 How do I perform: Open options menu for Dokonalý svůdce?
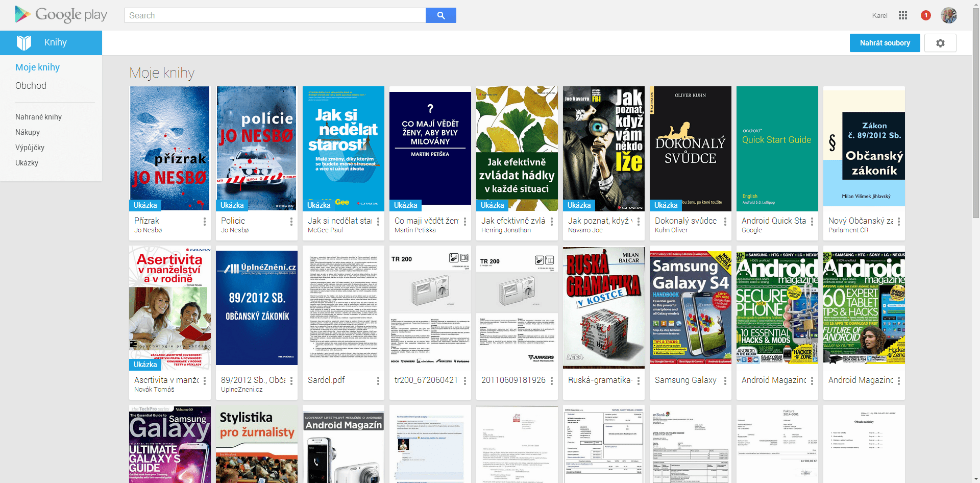point(725,222)
